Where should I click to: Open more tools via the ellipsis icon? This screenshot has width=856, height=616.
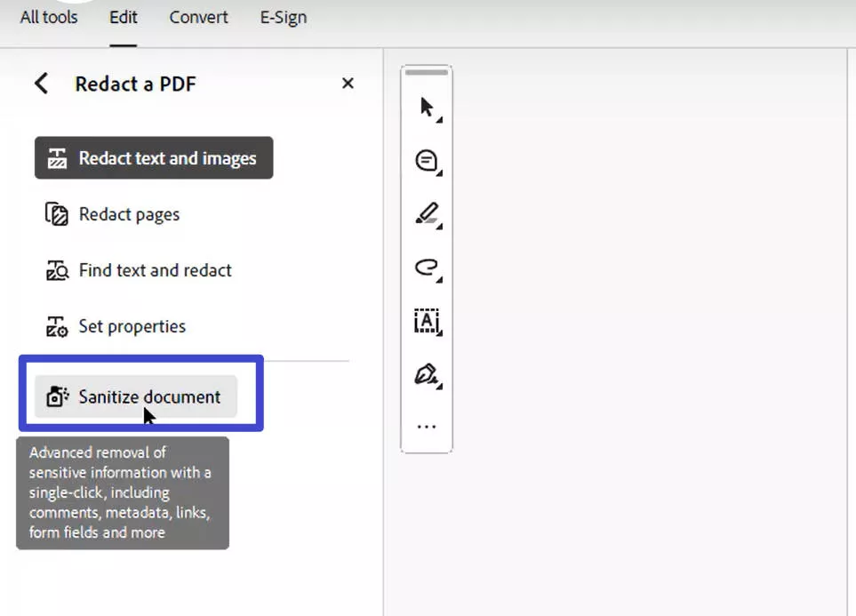pos(426,425)
